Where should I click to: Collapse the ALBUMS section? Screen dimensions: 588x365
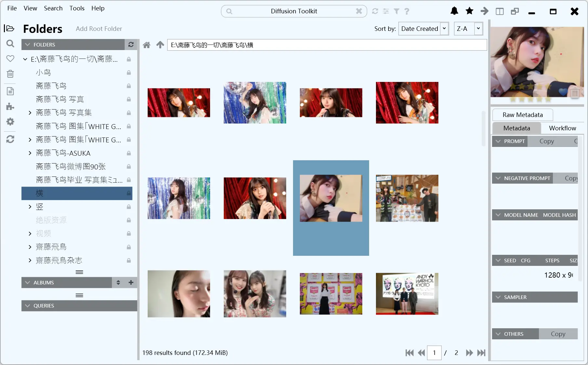tap(28, 282)
